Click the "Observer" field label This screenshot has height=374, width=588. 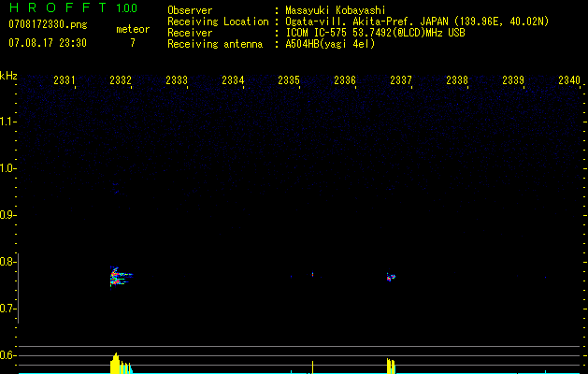pyautogui.click(x=190, y=10)
